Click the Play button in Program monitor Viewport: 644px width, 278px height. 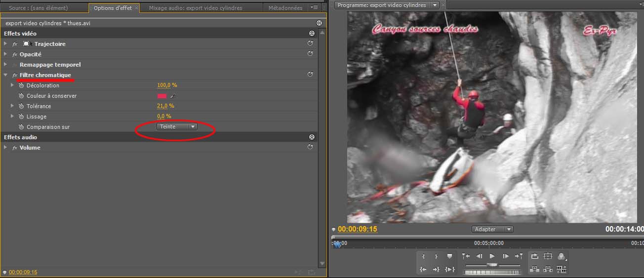[x=492, y=256]
